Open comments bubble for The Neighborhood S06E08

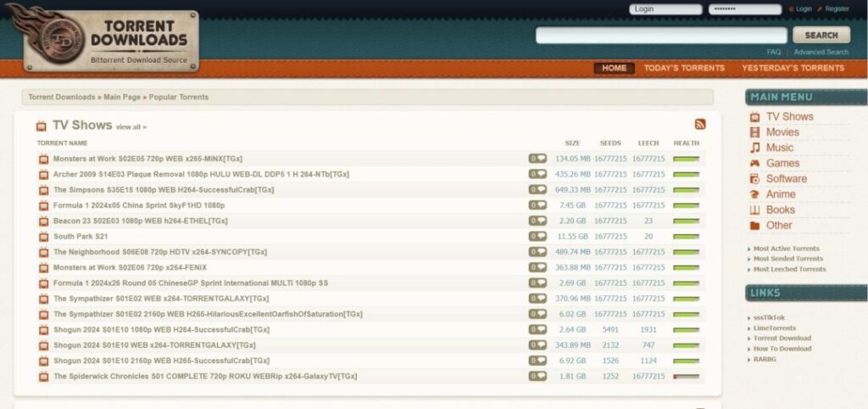[537, 252]
